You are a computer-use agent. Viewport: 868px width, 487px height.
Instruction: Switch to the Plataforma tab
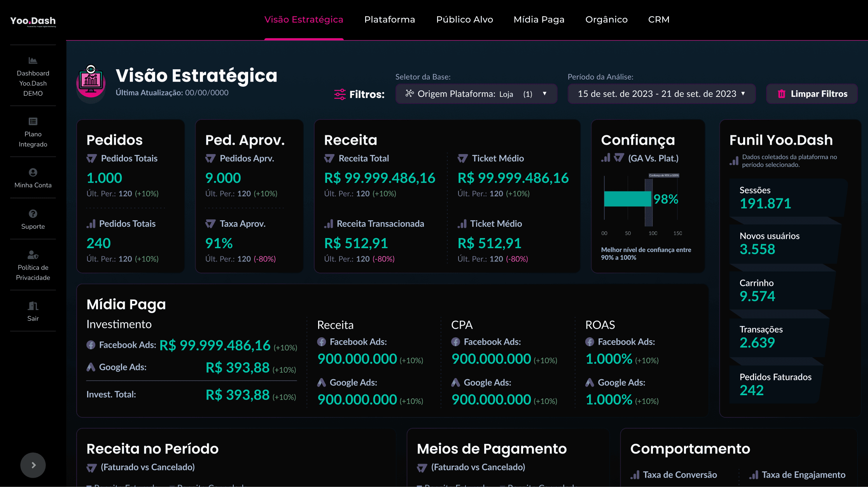(390, 19)
